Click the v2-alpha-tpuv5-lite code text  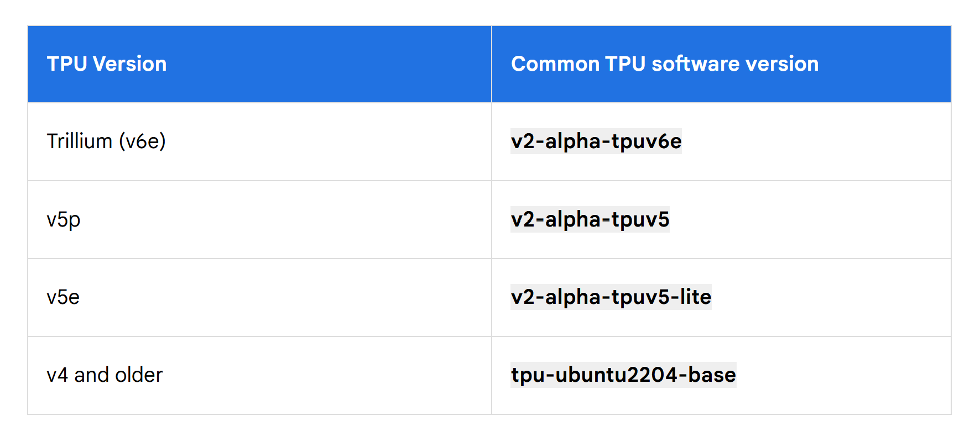(x=611, y=297)
